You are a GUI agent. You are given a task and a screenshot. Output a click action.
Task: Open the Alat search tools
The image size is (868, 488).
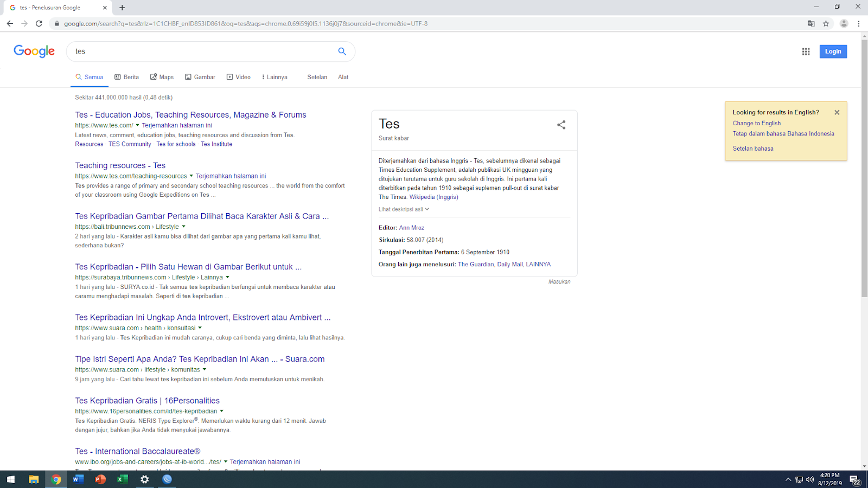tap(343, 77)
